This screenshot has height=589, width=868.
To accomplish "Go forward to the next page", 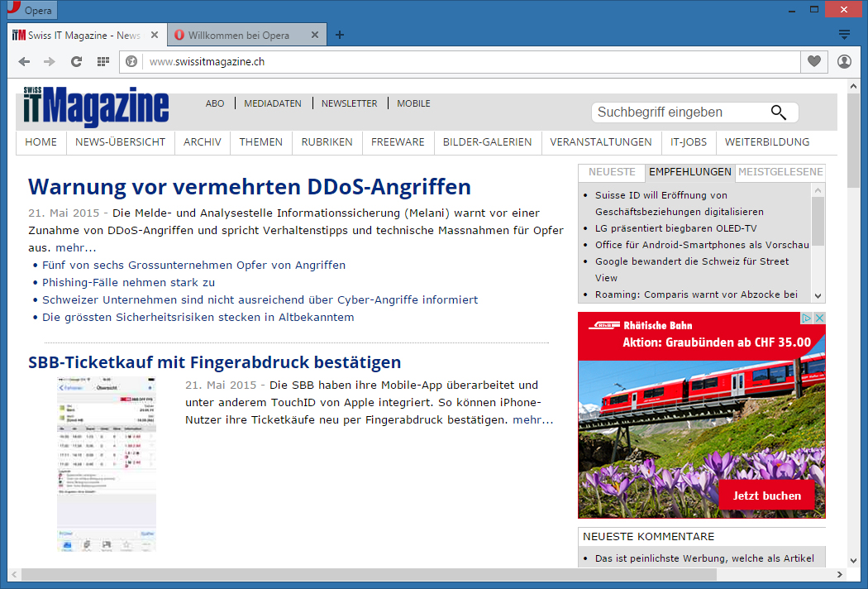I will (x=50, y=61).
